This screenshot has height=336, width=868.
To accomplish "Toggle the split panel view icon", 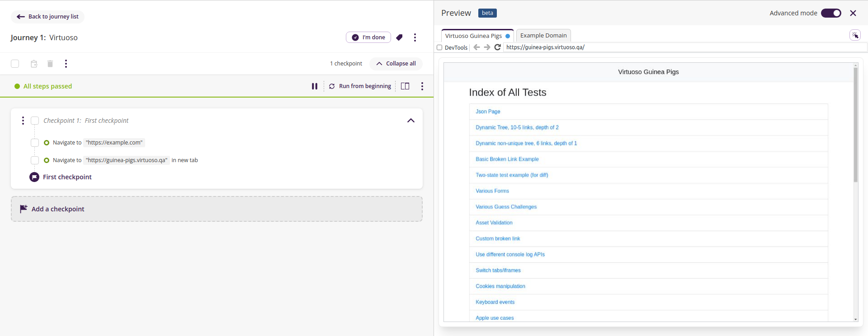I will coord(405,86).
